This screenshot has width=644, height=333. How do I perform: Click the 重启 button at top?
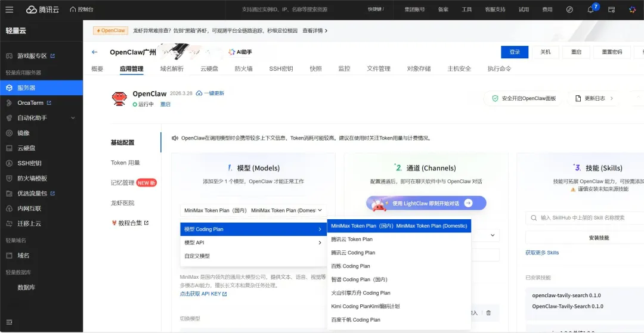[x=576, y=52]
